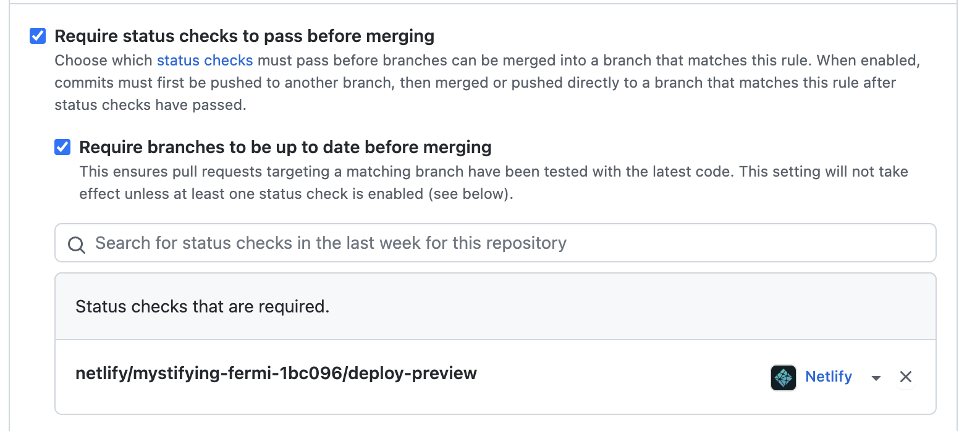The width and height of the screenshot is (980, 431).
Task: Select the Status checks that are required header
Action: [203, 306]
